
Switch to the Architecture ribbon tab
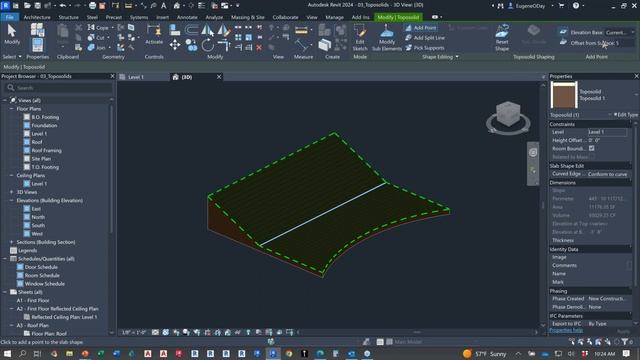[37, 17]
